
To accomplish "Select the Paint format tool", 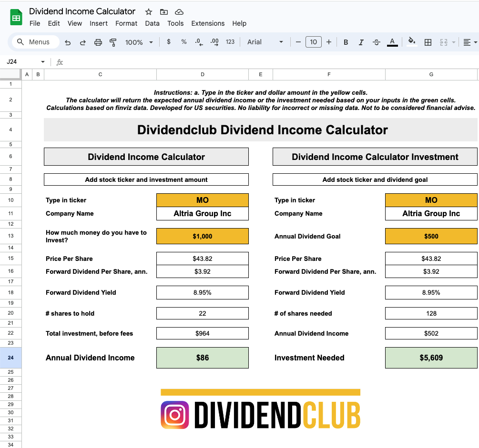I will 113,42.
